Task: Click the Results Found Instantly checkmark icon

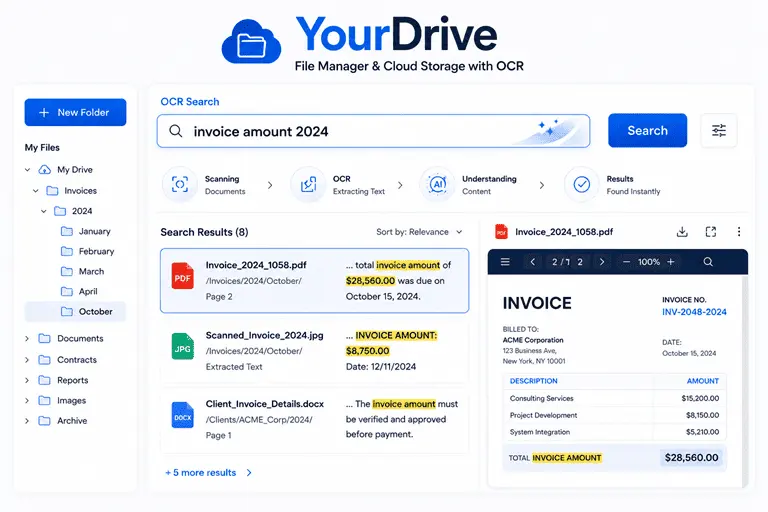Action: 582,185
